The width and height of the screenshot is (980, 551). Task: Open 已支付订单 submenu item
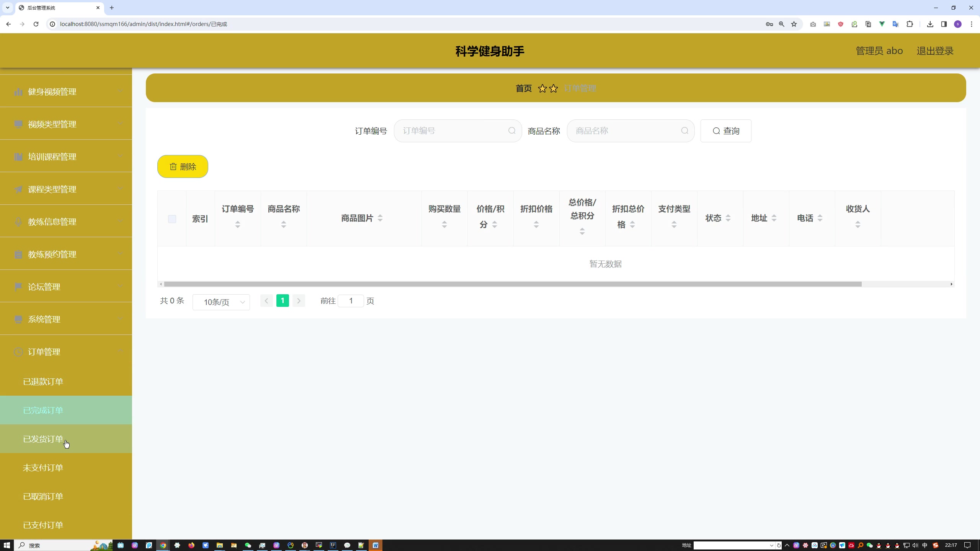click(66, 525)
